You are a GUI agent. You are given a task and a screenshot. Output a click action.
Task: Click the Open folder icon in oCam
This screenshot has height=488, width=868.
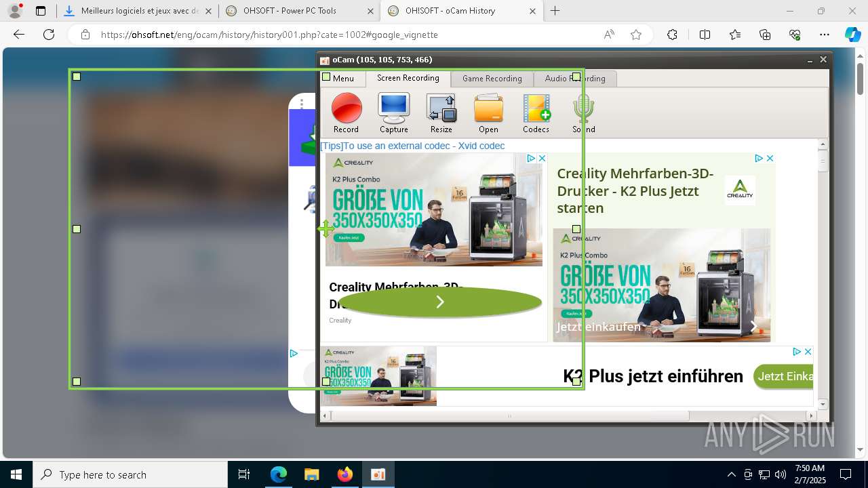(488, 113)
